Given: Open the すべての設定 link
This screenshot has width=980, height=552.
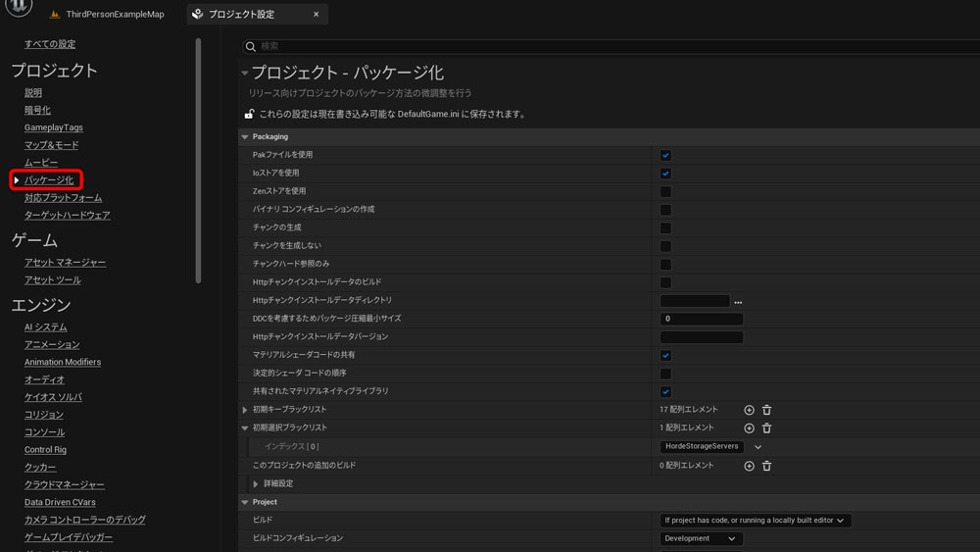Looking at the screenshot, I should click(50, 44).
